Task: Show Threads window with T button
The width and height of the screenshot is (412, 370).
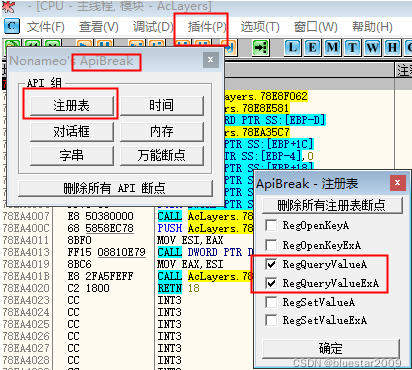Action: [352, 48]
